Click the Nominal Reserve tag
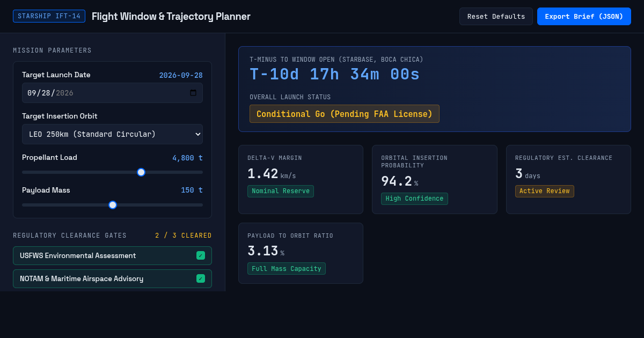 pos(281,191)
